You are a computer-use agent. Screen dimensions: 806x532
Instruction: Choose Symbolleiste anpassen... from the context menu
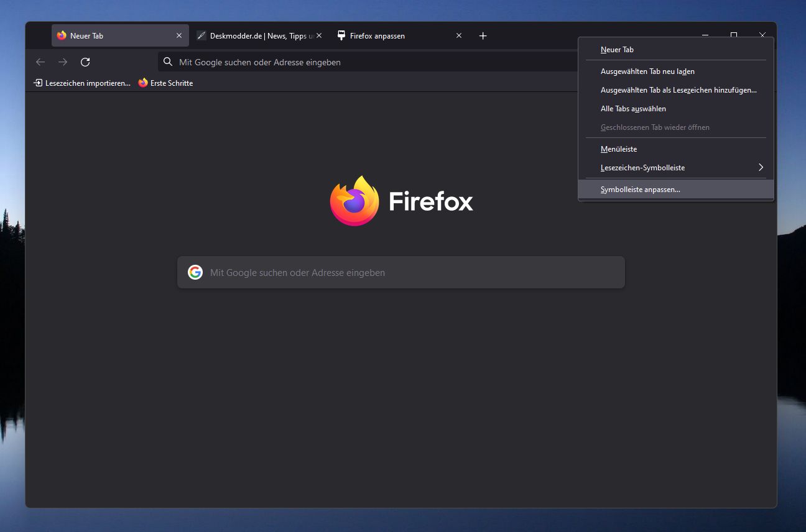click(641, 190)
